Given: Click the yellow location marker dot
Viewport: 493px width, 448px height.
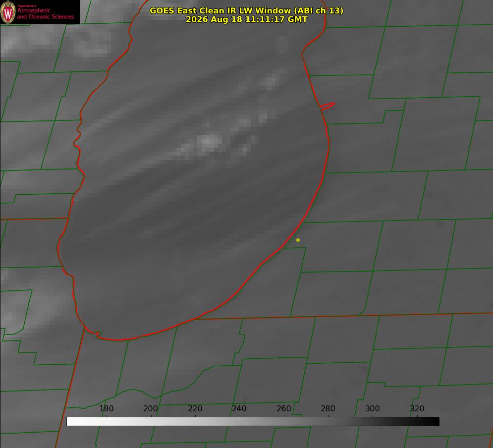Looking at the screenshot, I should click(x=298, y=240).
